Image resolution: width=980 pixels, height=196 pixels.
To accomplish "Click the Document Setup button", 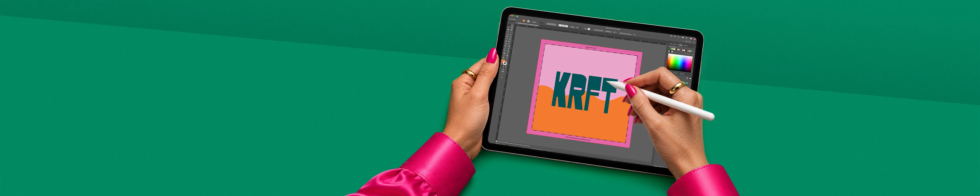I will click(x=599, y=30).
